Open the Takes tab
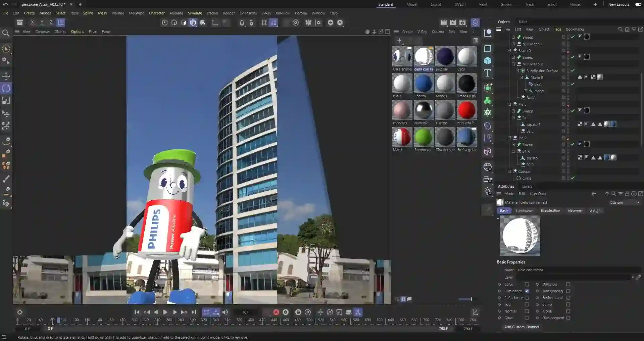This screenshot has height=341, width=644. [523, 22]
